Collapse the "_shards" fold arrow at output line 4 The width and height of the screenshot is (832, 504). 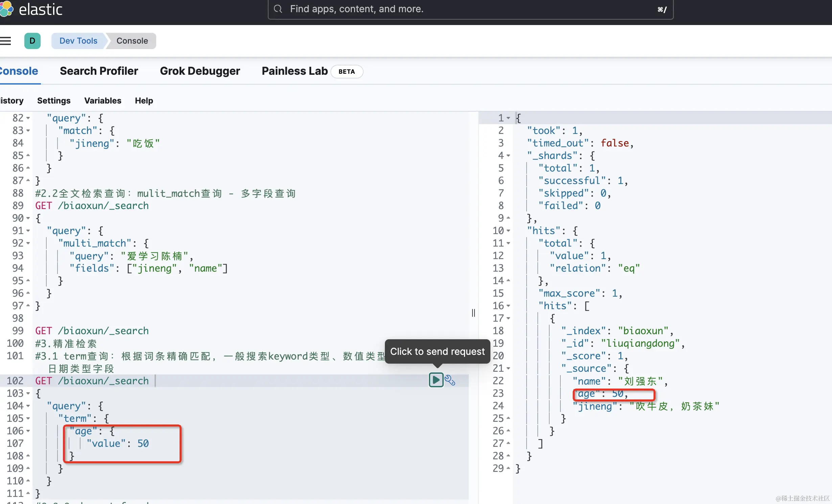pyautogui.click(x=508, y=156)
